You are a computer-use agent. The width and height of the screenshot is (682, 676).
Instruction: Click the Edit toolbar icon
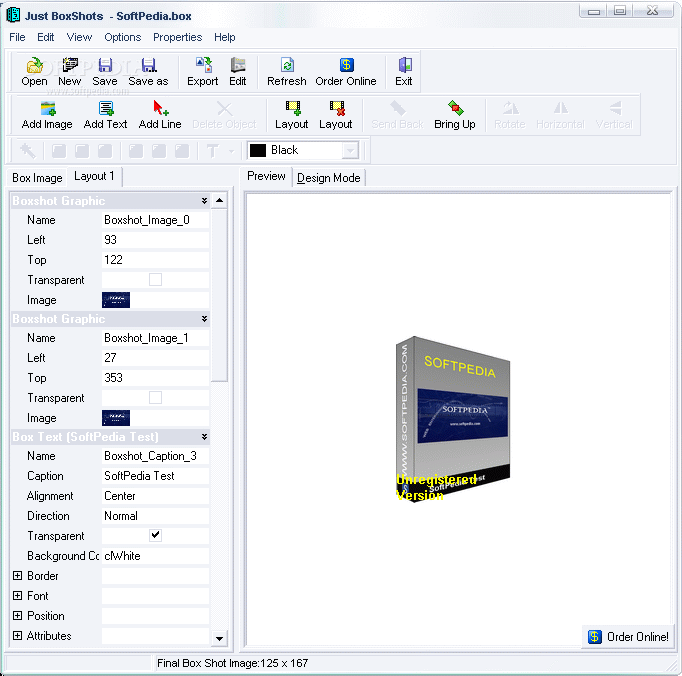pyautogui.click(x=238, y=72)
